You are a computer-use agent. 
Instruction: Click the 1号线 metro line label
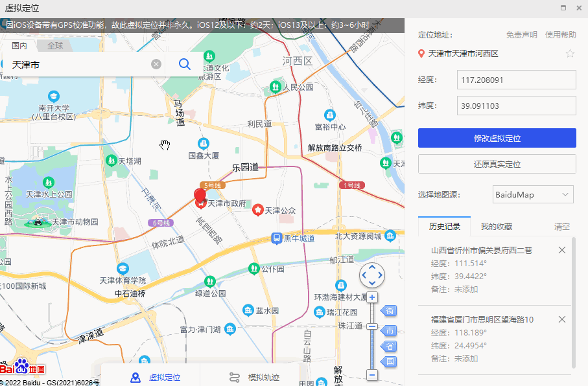352,185
